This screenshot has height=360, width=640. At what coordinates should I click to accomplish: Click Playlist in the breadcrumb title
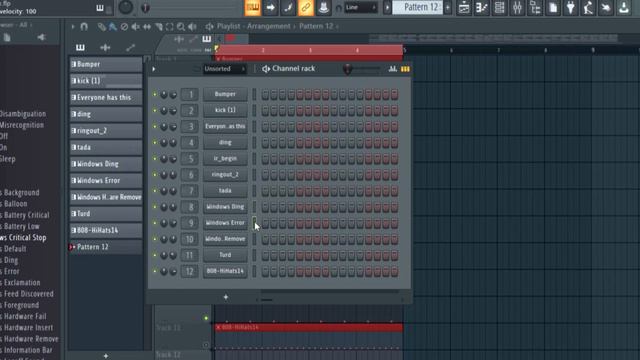tap(228, 27)
